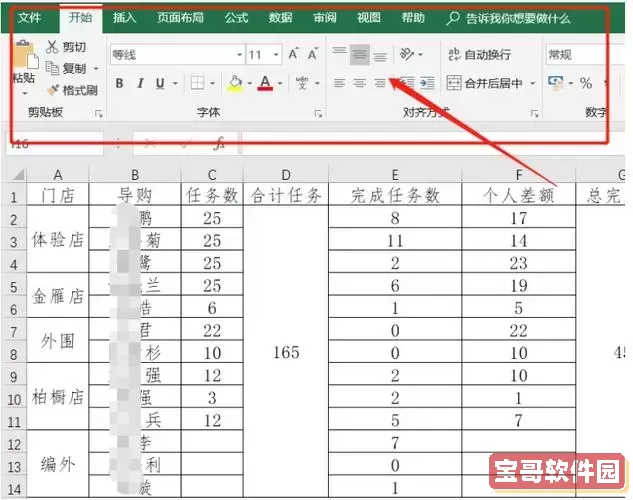633x500 pixels.
Task: Open underline style dropdown arrow
Action: [176, 84]
